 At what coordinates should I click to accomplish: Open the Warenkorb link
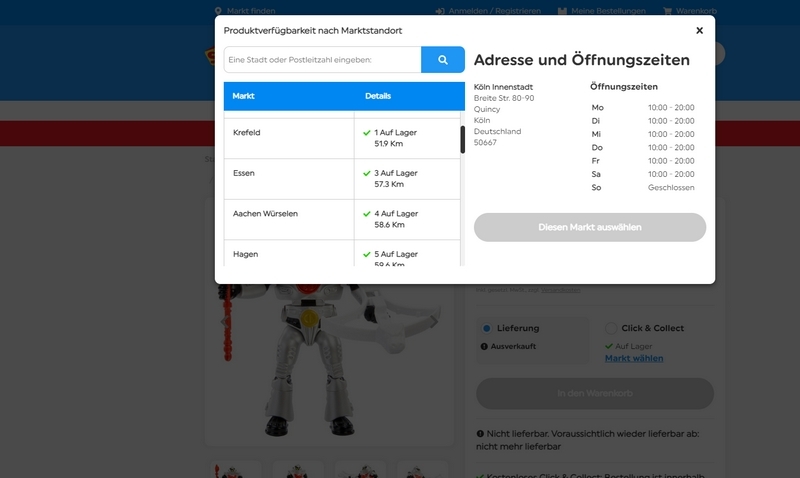[x=696, y=11]
